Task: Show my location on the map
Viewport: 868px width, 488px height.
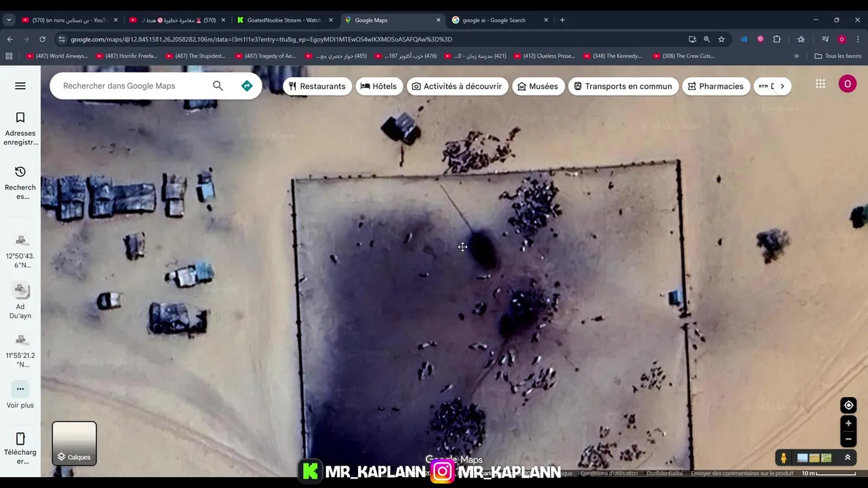Action: pos(848,405)
